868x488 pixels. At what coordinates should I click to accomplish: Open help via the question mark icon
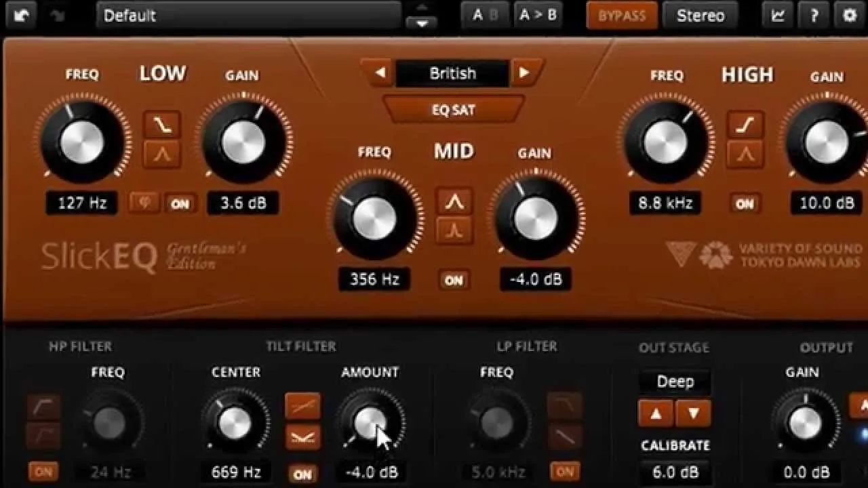tap(814, 15)
